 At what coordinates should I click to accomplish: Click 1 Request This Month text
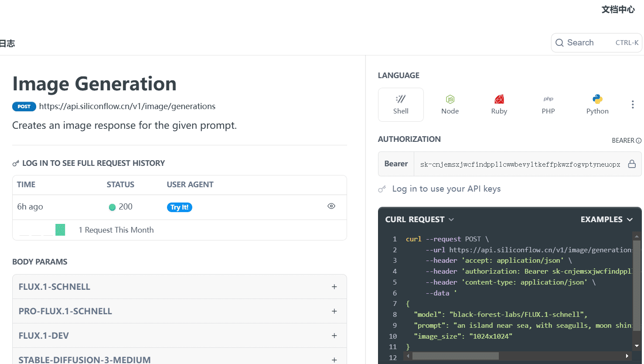pyautogui.click(x=116, y=230)
